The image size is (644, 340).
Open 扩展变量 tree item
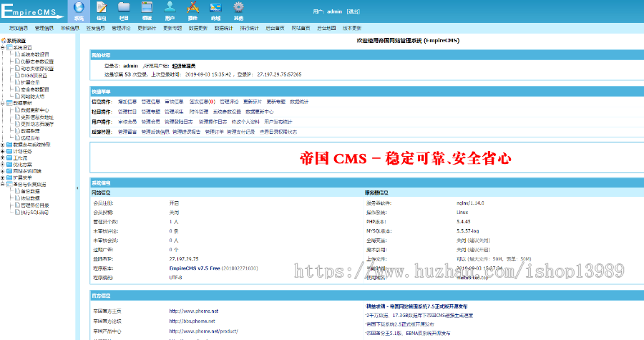(30, 82)
